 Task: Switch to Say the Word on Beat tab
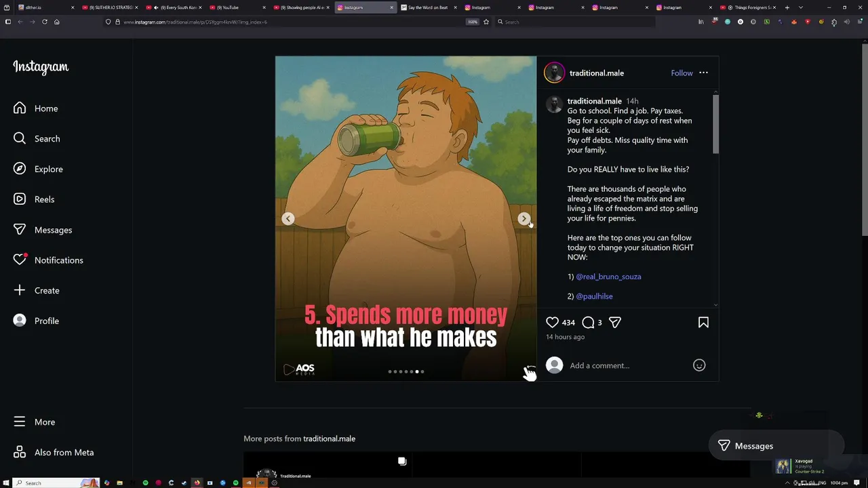tap(429, 7)
